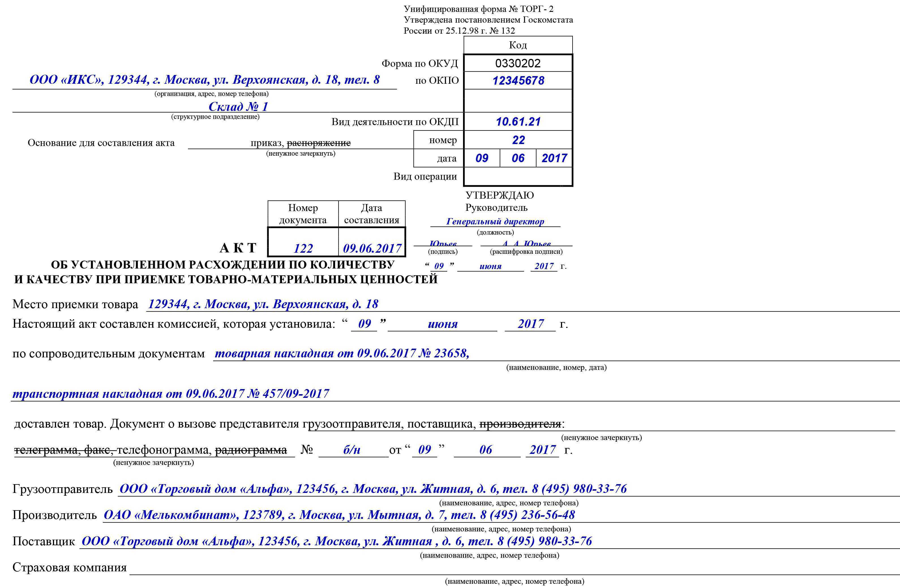900x588 pixels.
Task: Click the Код column header
Action: click(x=518, y=45)
